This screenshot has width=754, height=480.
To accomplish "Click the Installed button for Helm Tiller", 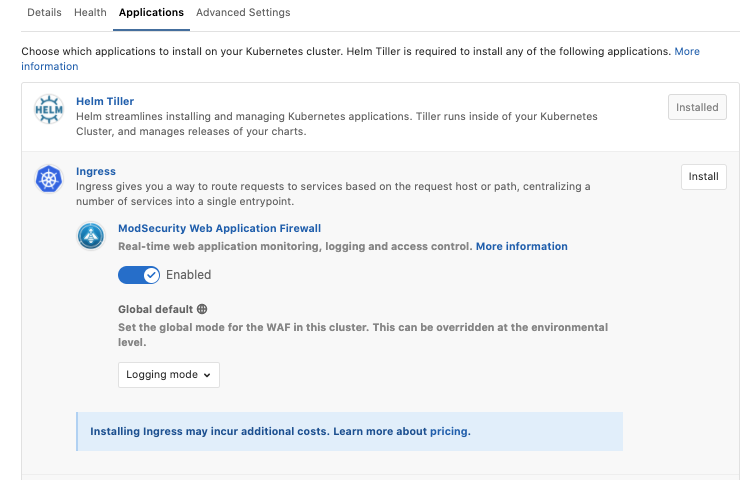I will 697,108.
